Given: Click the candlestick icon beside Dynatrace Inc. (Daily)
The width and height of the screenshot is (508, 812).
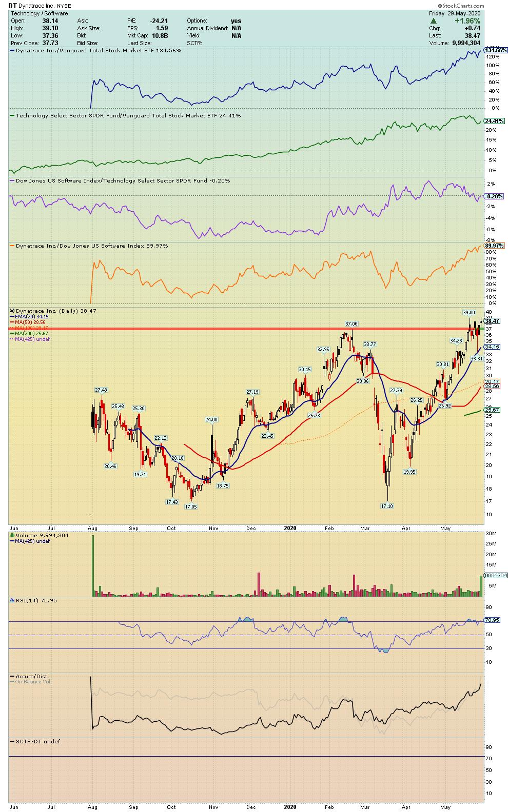Looking at the screenshot, I should click(12, 311).
